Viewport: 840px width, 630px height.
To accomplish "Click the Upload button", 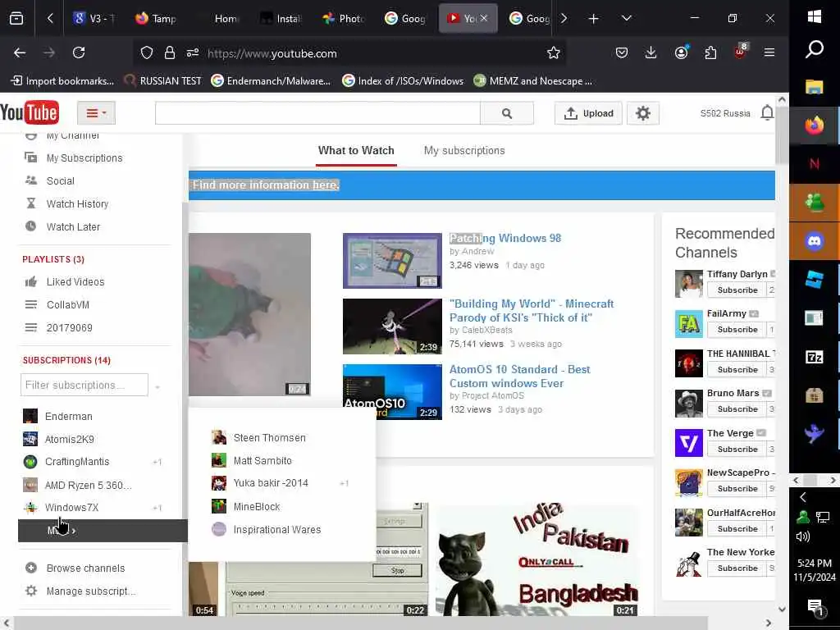I will point(588,113).
